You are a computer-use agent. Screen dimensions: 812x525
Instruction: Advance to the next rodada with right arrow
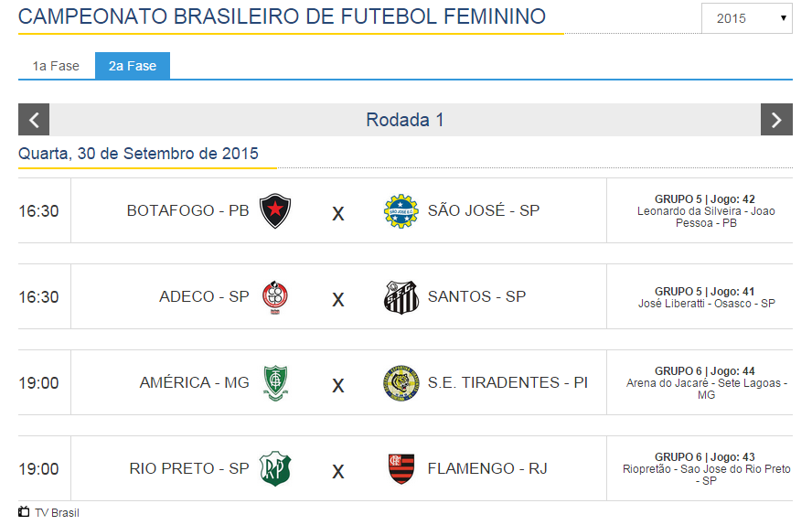coord(776,120)
